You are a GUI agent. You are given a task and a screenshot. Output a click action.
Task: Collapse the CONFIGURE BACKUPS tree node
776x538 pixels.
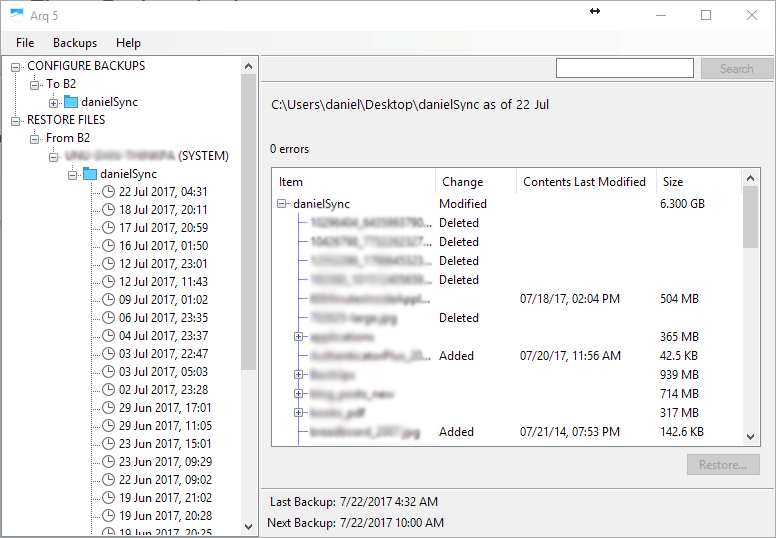(x=16, y=66)
